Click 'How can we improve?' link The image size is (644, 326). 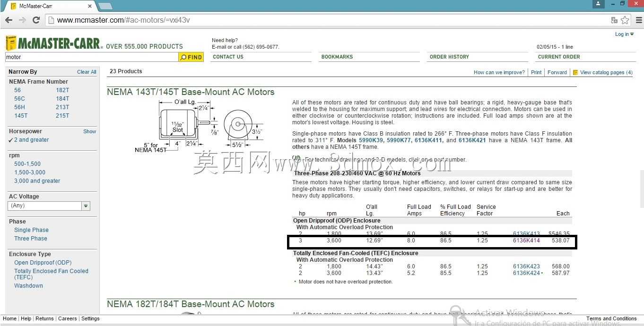(499, 72)
